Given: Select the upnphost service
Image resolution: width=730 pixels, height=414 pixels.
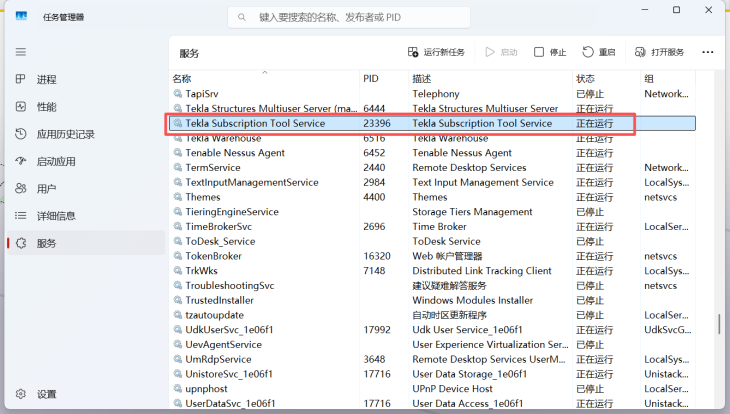Looking at the screenshot, I should [432, 389].
